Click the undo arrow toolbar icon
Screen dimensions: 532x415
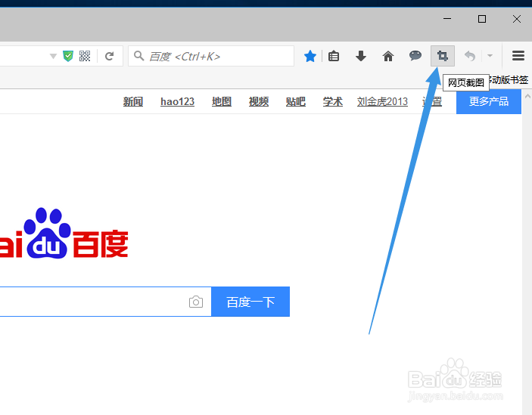[x=470, y=56]
